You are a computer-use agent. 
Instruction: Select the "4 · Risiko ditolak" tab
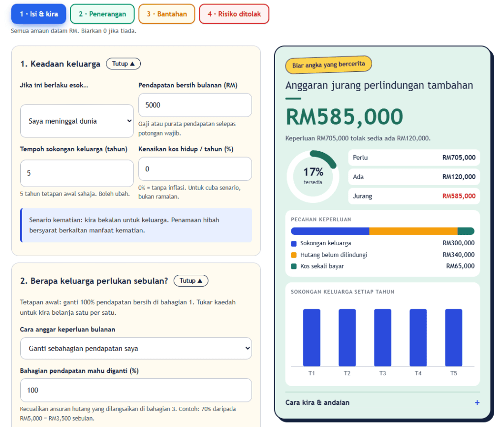click(x=234, y=14)
